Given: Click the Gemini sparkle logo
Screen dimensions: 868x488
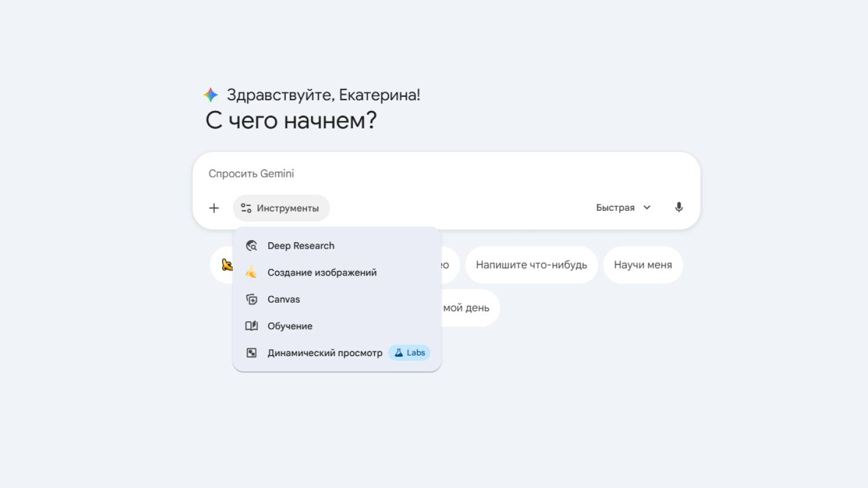Looking at the screenshot, I should tap(211, 95).
